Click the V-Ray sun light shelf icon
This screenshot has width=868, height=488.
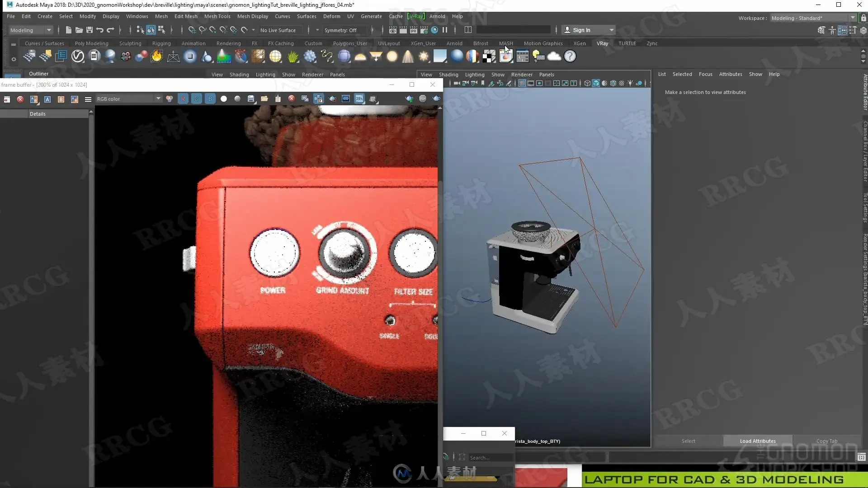(x=424, y=56)
